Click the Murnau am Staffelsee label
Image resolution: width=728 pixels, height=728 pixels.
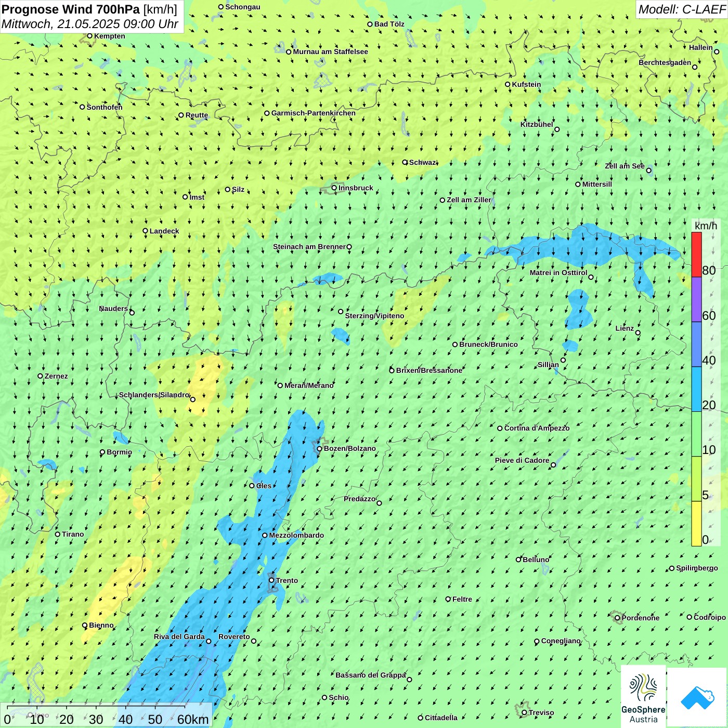pos(330,51)
